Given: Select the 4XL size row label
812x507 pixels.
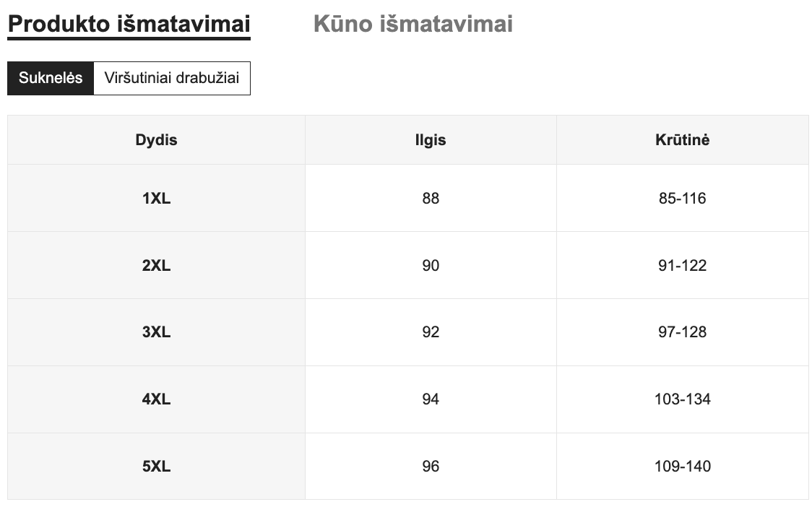Looking at the screenshot, I should click(156, 399).
